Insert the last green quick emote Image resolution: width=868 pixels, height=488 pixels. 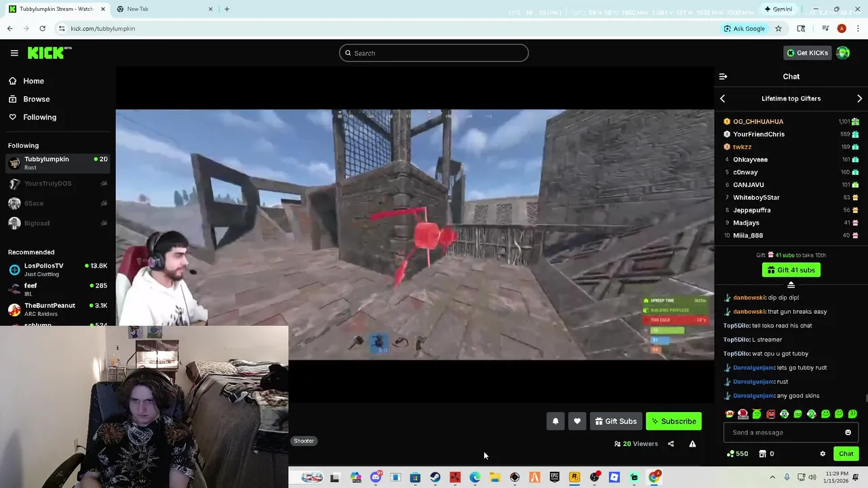click(x=852, y=414)
